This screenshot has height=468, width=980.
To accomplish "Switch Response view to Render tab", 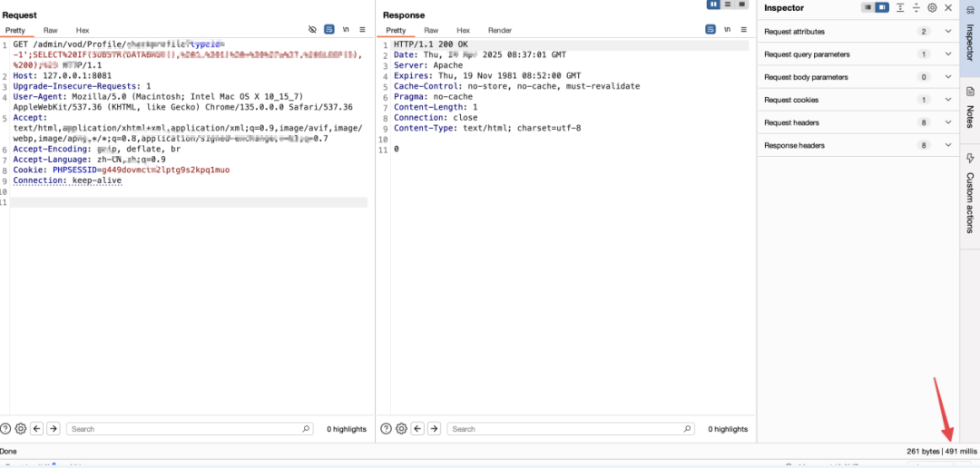I will (x=500, y=30).
